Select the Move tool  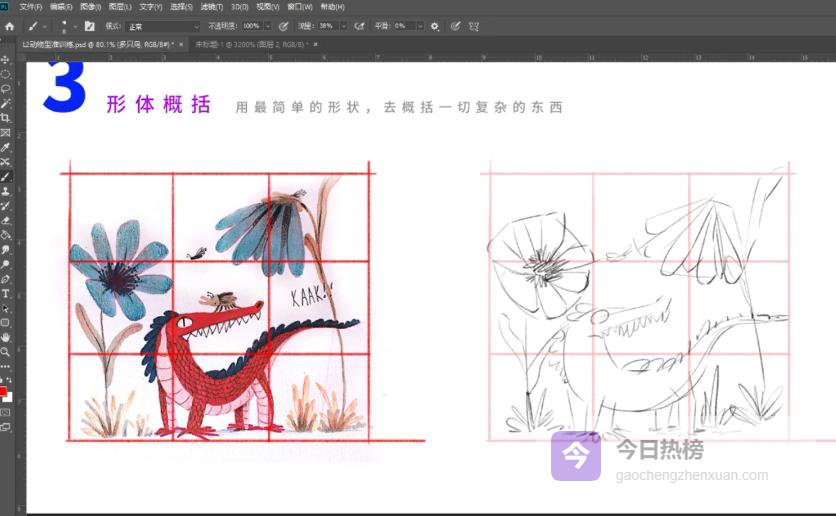pyautogui.click(x=6, y=60)
